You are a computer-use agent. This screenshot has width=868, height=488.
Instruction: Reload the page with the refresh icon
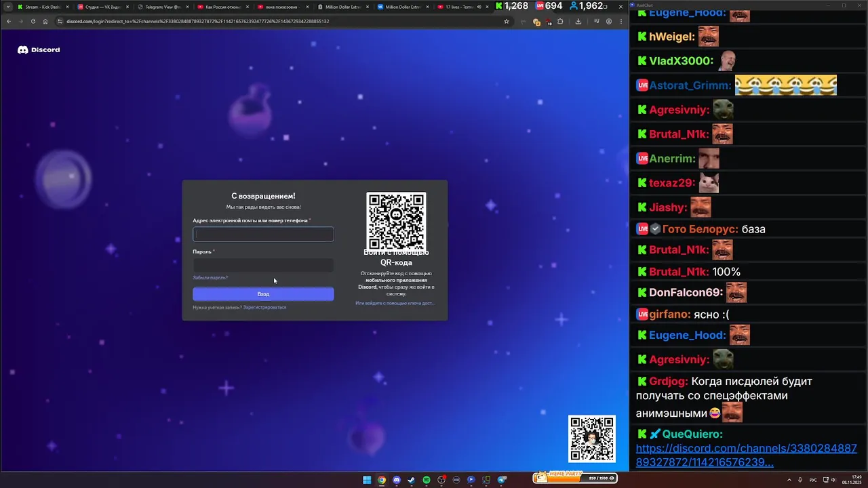pos(33,21)
